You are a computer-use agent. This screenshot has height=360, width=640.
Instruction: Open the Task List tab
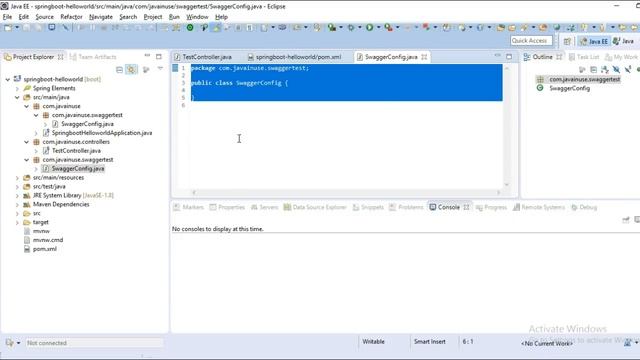click(x=584, y=57)
